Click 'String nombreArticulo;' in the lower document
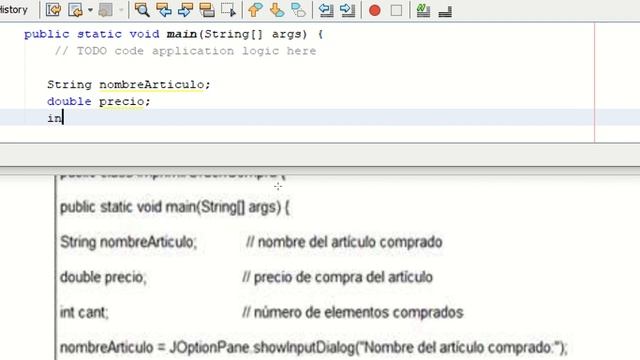640x360 pixels. point(128,242)
